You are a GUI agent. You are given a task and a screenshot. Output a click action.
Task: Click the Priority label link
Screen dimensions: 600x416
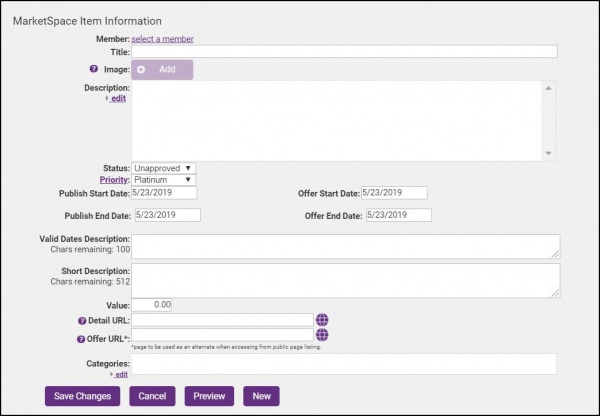coord(114,180)
